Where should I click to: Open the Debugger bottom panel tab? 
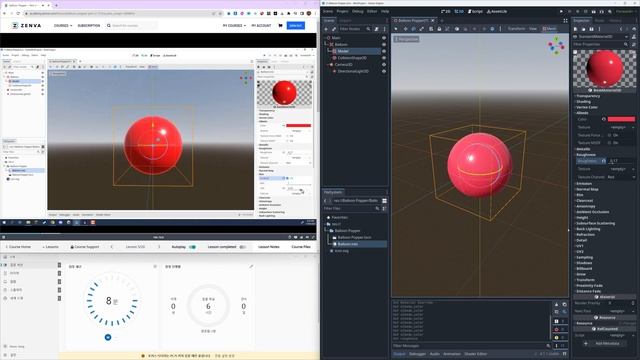417,354
